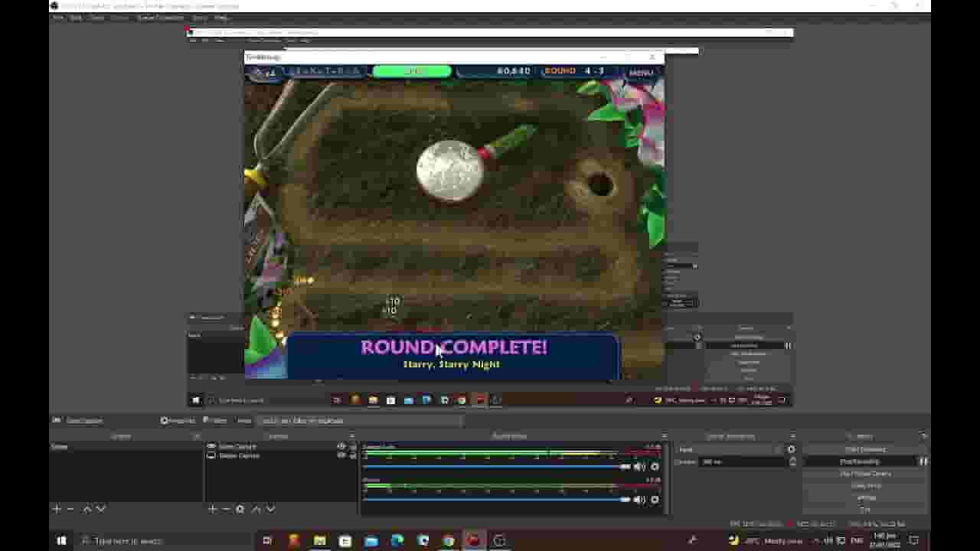Open source properties gear in Sources toolbar
The height and width of the screenshot is (551, 980).
click(x=240, y=509)
